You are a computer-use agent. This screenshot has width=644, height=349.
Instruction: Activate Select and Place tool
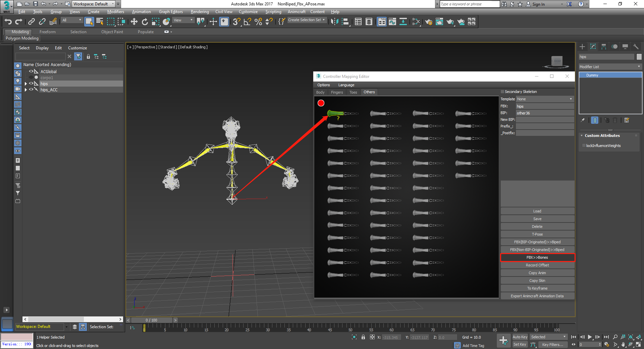166,22
